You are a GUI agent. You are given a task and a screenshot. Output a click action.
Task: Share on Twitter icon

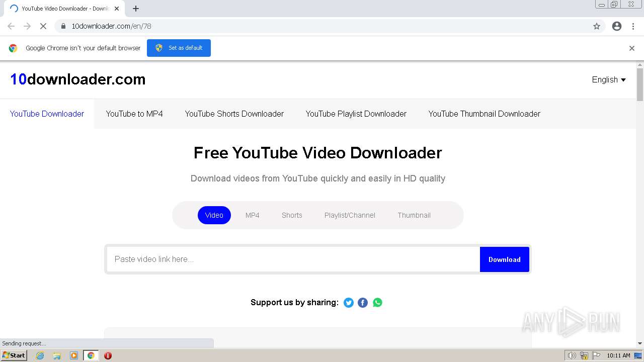[x=349, y=303]
